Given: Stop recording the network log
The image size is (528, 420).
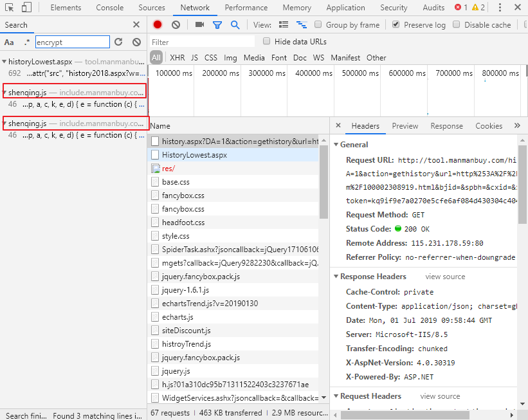Looking at the screenshot, I should (158, 24).
